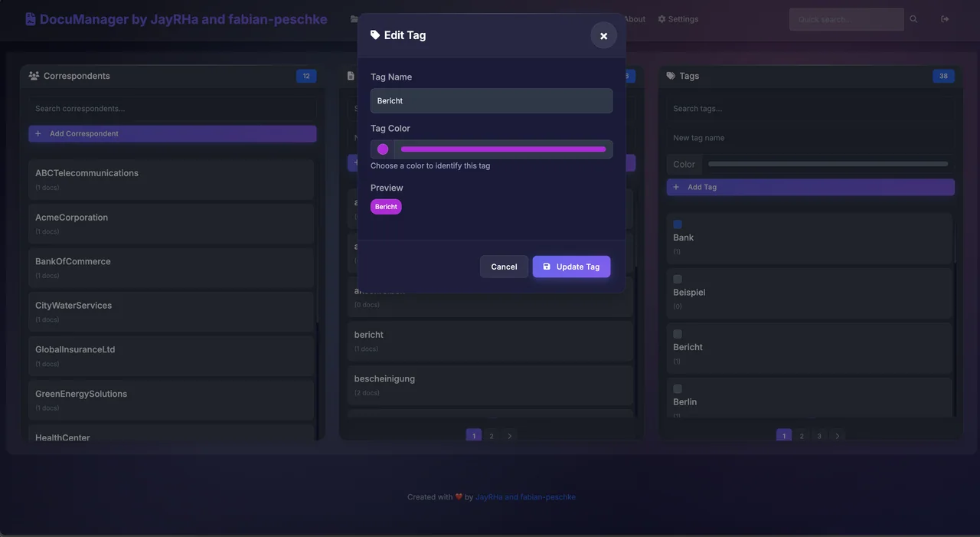
Task: Close the Edit Tag dialog with X
Action: tap(603, 35)
